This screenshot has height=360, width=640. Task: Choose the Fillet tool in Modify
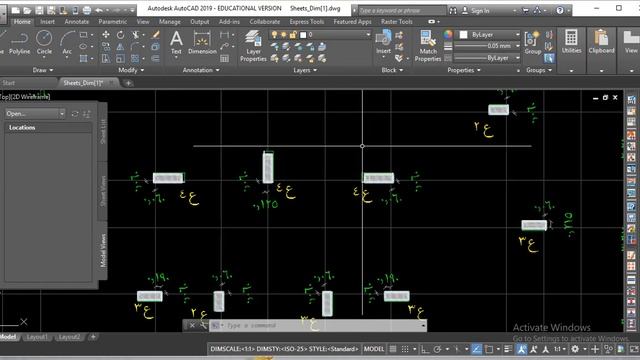tap(136, 47)
